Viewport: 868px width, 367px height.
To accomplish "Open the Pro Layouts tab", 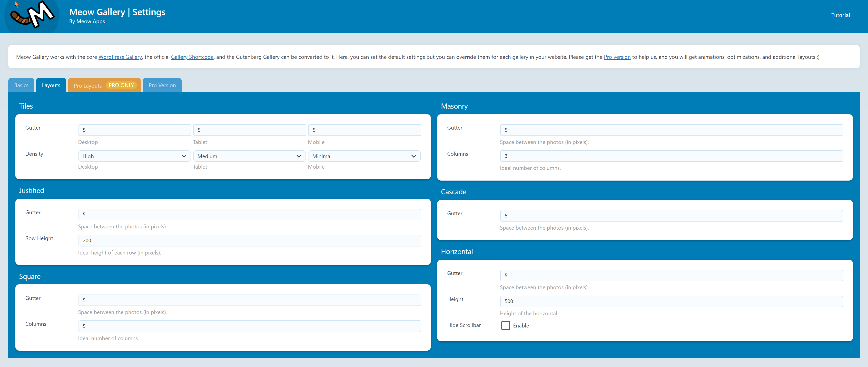I will click(104, 85).
